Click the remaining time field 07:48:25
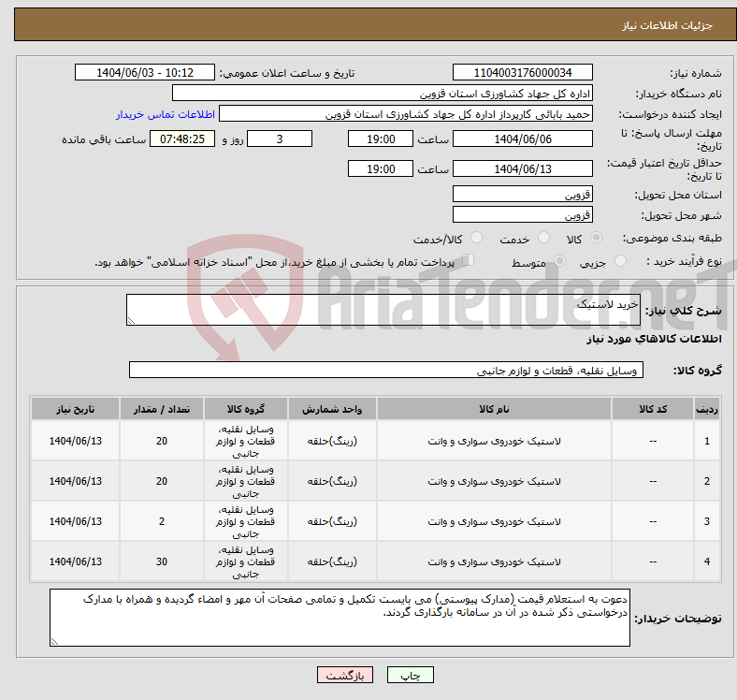Image resolution: width=737 pixels, height=700 pixels. [182, 139]
